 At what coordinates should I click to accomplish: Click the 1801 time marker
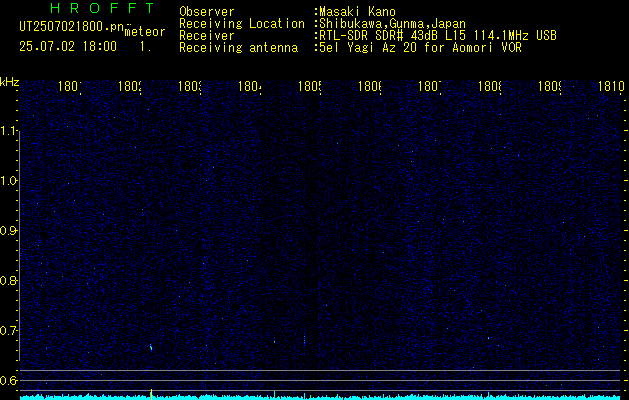(x=70, y=86)
